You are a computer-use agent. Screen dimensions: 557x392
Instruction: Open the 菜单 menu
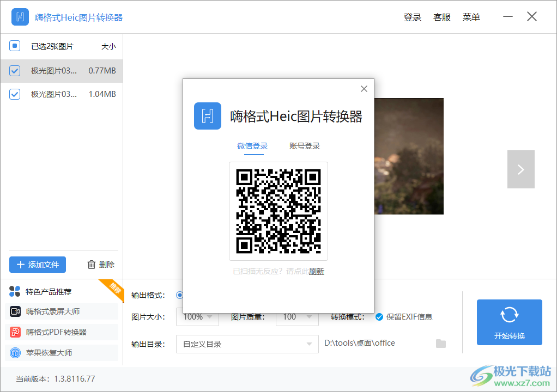[x=471, y=17]
